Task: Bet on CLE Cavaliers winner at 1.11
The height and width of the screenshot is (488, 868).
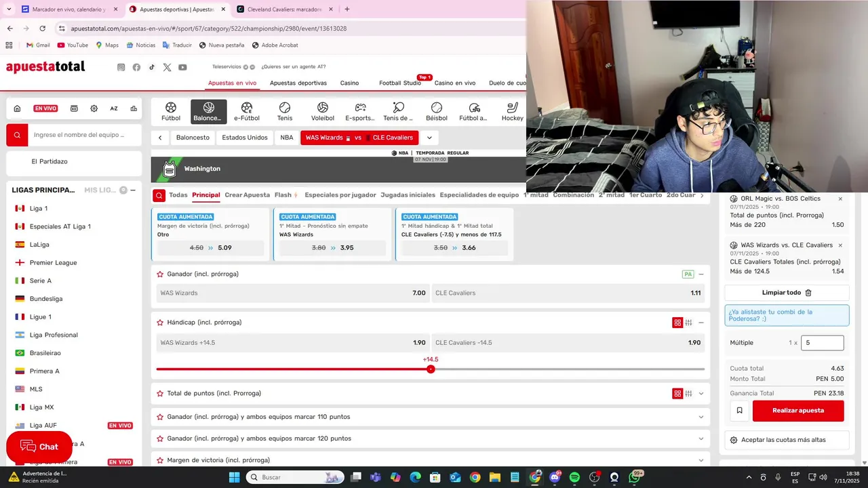Action: coord(568,293)
